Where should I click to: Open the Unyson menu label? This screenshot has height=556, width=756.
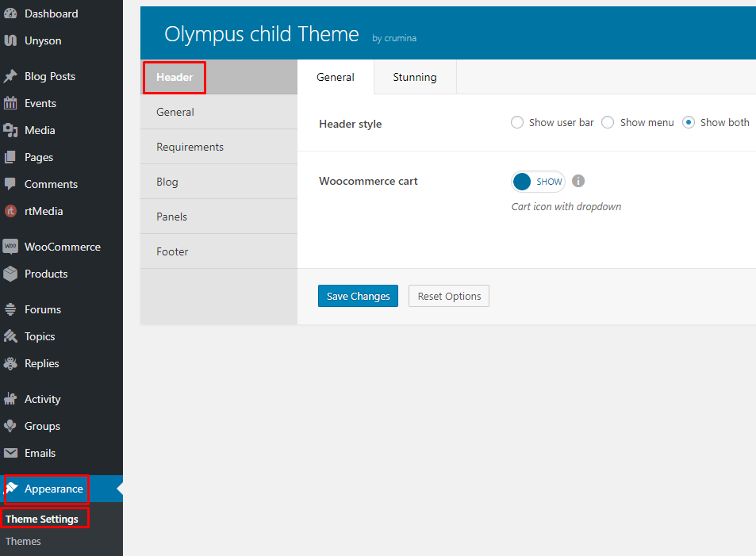pyautogui.click(x=43, y=40)
